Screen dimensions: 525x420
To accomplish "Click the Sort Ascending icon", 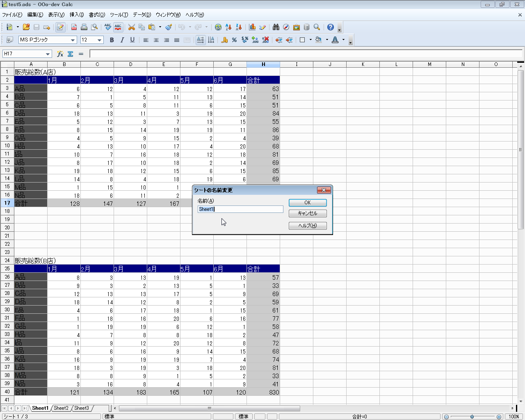I will [228, 27].
